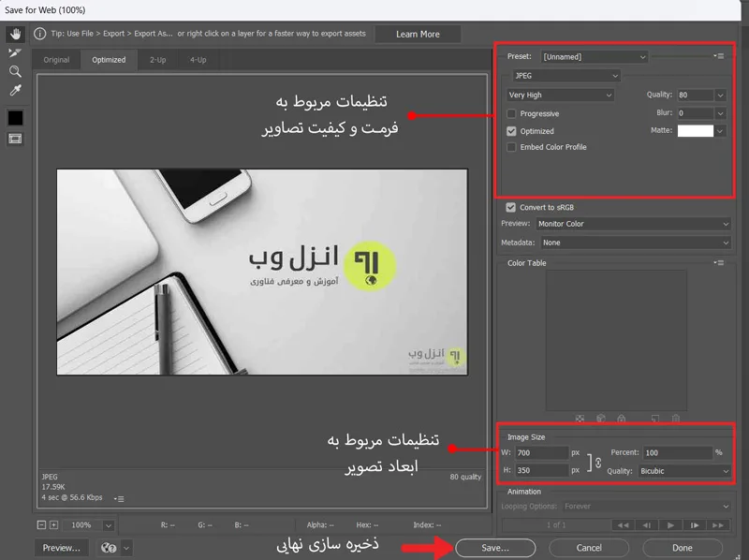This screenshot has width=749, height=560.
Task: Jump to the first animation frame
Action: click(623, 525)
